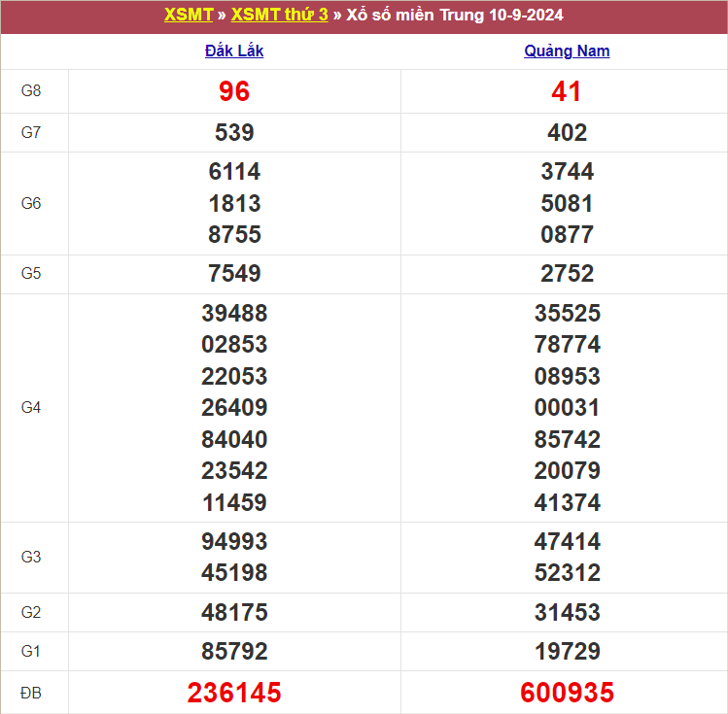Click Đắk Lắk special prize 236145

coord(234,693)
